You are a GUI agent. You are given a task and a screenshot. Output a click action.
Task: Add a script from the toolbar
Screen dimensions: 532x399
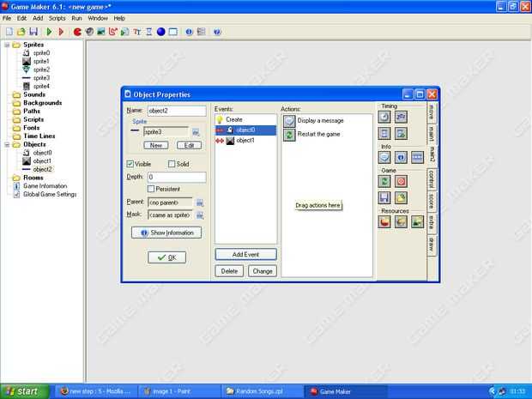coord(125,32)
